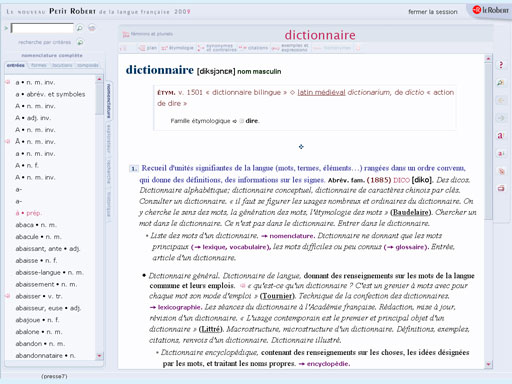Open the vertical historique tab
512x384 pixels.
click(109, 204)
